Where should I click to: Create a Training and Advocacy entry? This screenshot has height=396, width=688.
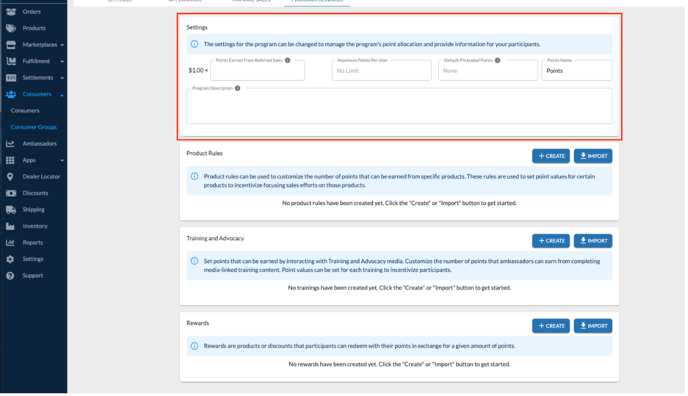[551, 241]
